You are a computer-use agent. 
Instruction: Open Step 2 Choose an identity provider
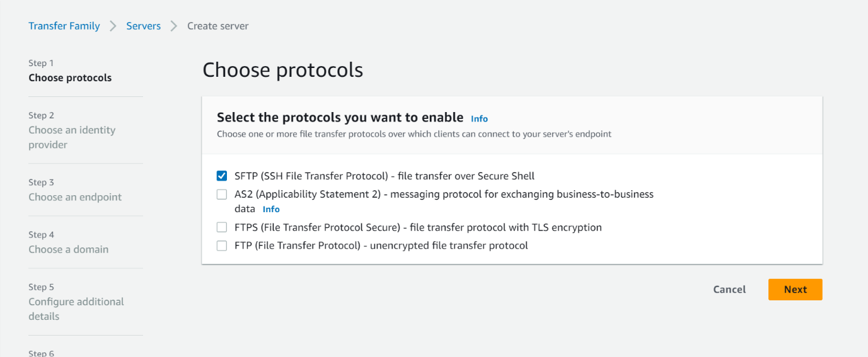[72, 137]
